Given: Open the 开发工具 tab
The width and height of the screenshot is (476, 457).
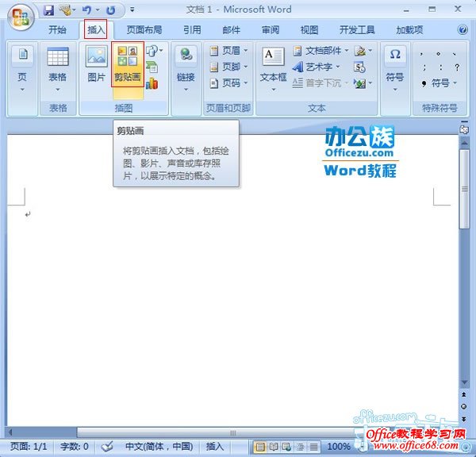Looking at the screenshot, I should click(357, 30).
